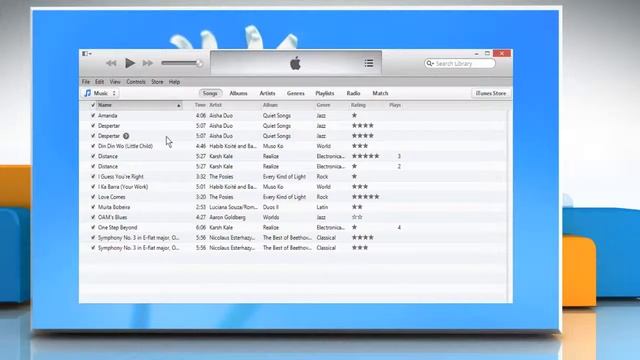Screen dimensions: 640x360
Task: Sort by the Time column header
Action: click(x=200, y=105)
